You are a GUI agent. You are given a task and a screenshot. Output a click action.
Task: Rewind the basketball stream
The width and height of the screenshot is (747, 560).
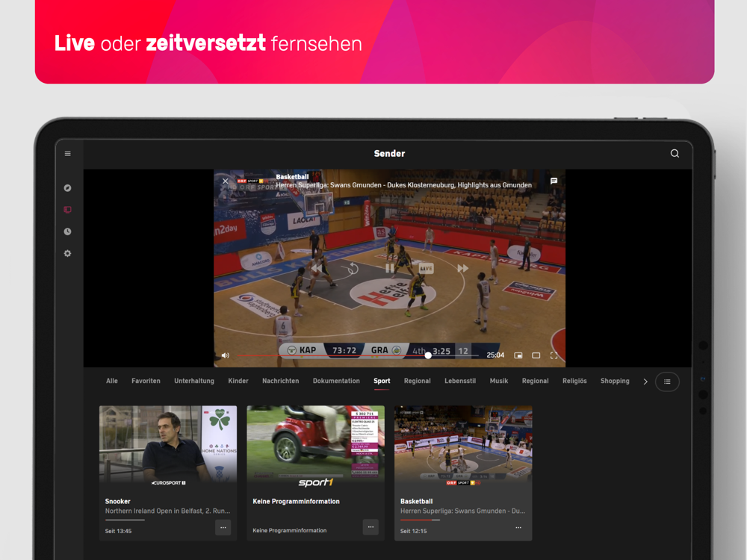point(317,269)
